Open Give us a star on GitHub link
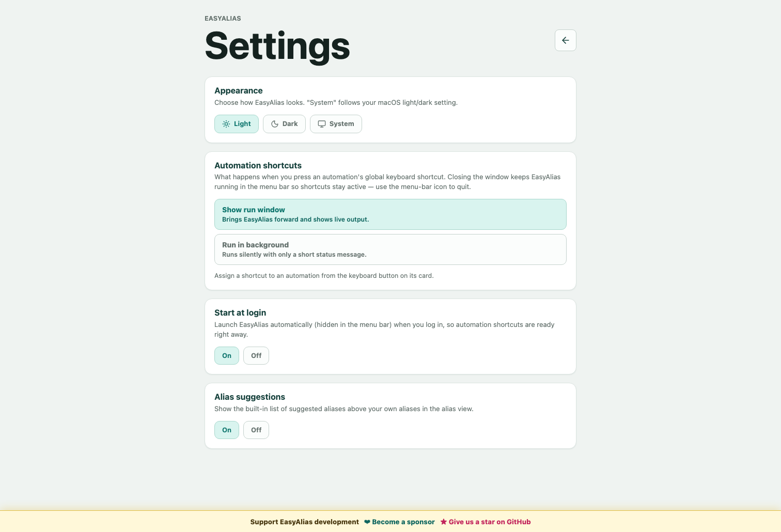This screenshot has width=781, height=532. point(486,522)
